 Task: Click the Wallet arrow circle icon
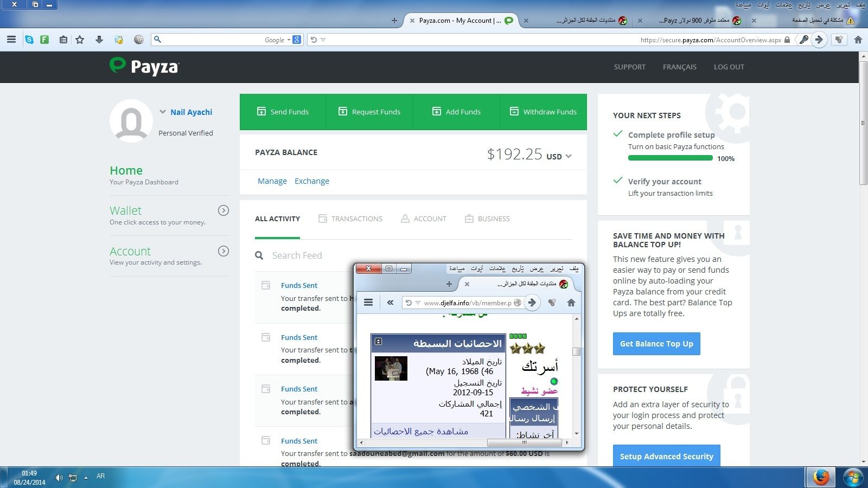(224, 210)
